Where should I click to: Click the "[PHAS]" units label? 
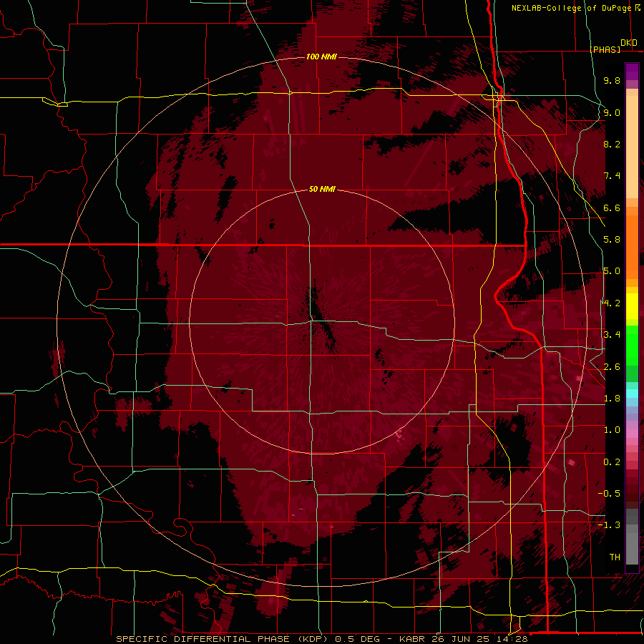coord(605,49)
